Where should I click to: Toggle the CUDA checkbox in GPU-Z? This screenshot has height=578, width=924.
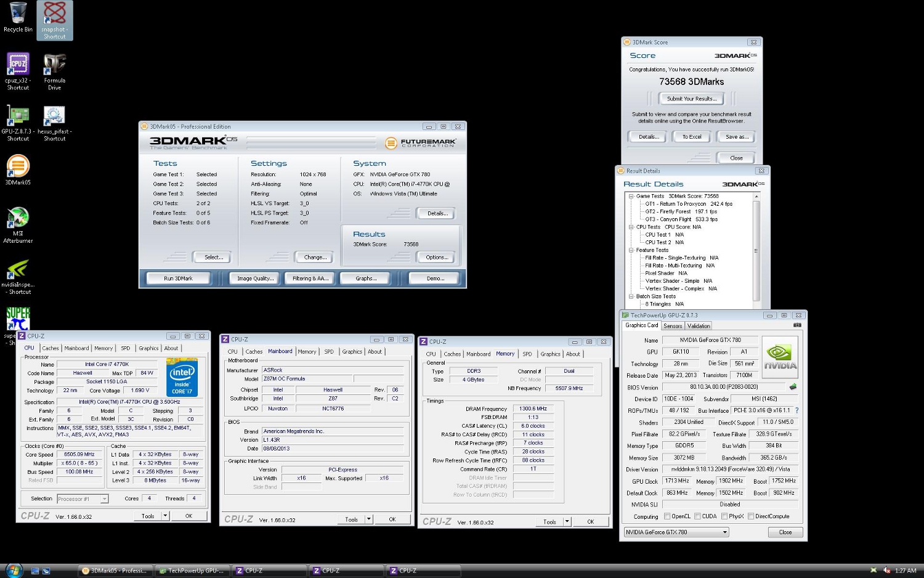(x=697, y=516)
